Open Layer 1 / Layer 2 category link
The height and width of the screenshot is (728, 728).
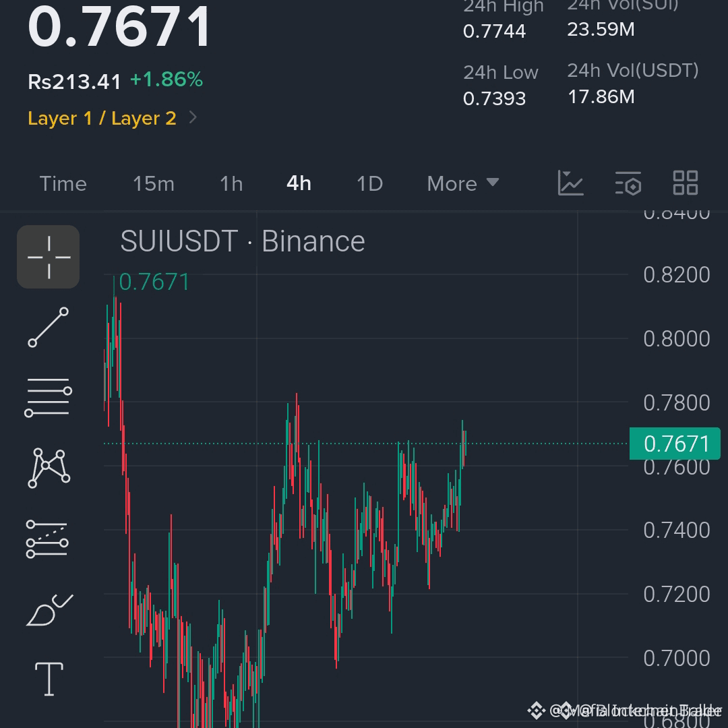(102, 119)
